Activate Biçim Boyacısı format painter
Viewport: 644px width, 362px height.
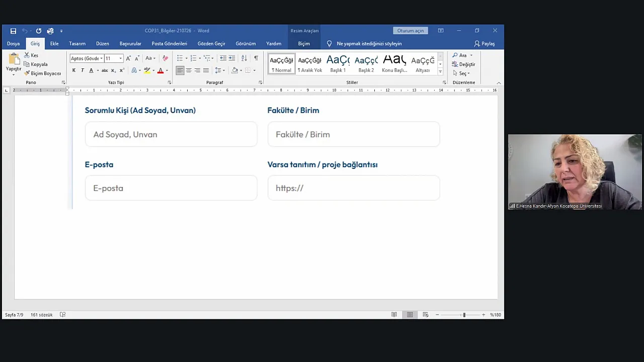42,73
